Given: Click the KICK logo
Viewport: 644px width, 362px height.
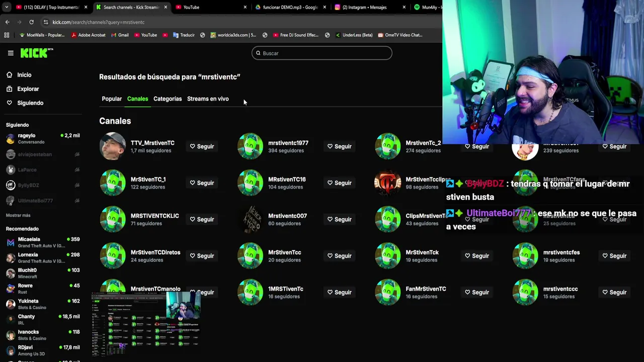Looking at the screenshot, I should click(36, 53).
